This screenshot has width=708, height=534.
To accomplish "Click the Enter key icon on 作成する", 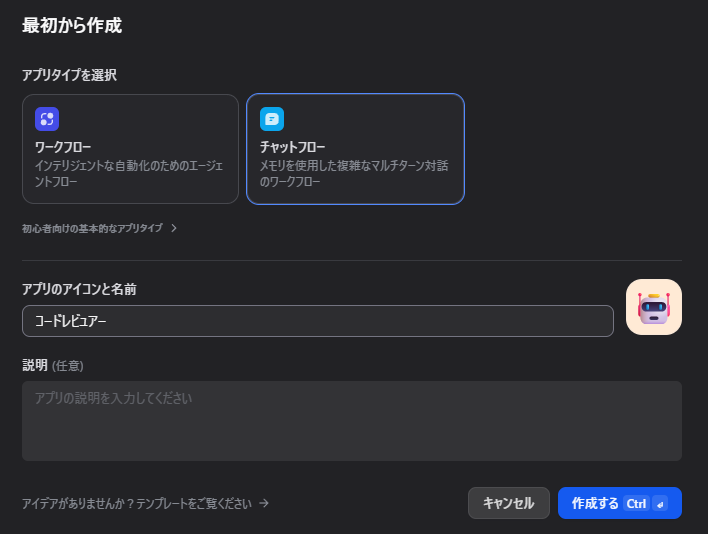I will 660,504.
